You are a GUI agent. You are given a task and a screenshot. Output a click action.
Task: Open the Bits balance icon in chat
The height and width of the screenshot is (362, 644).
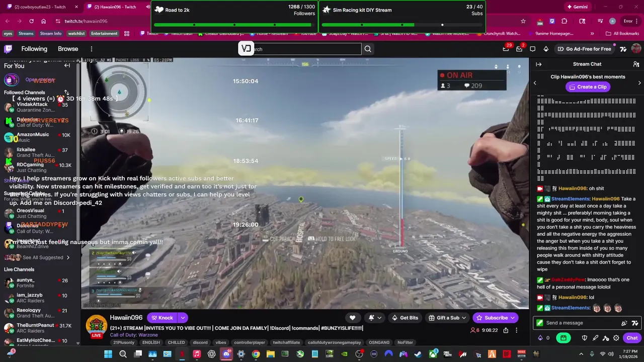tap(543, 338)
